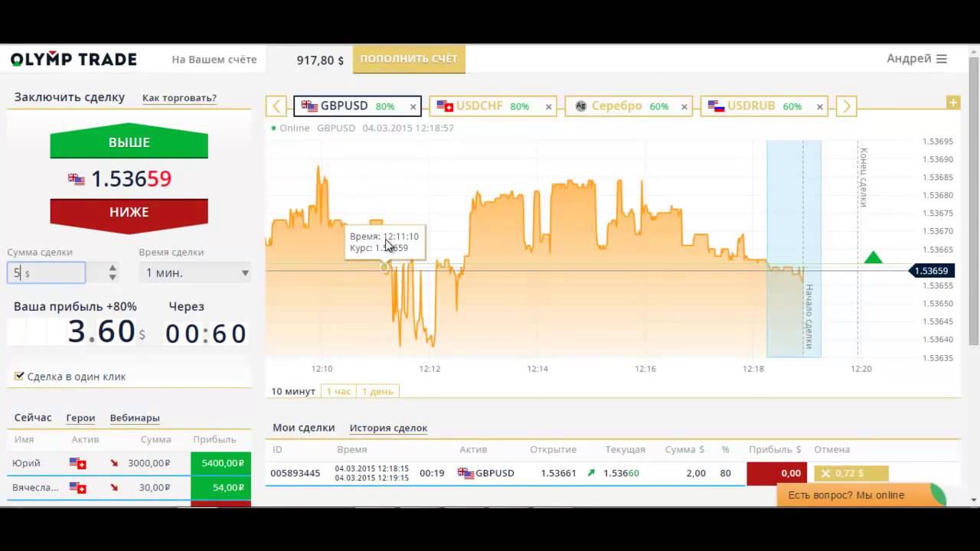This screenshot has width=980, height=551.
Task: Click the 0,00 profit cell in deal row
Action: pyautogui.click(x=776, y=473)
